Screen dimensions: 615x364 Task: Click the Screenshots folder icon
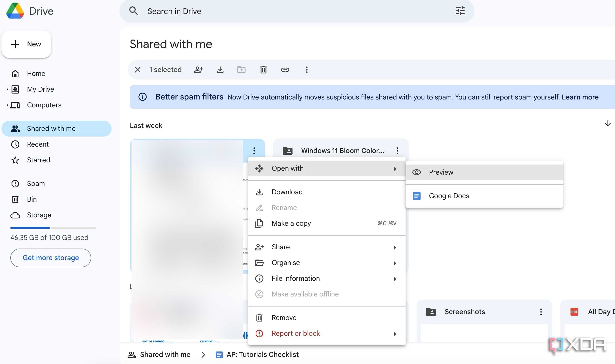(431, 312)
